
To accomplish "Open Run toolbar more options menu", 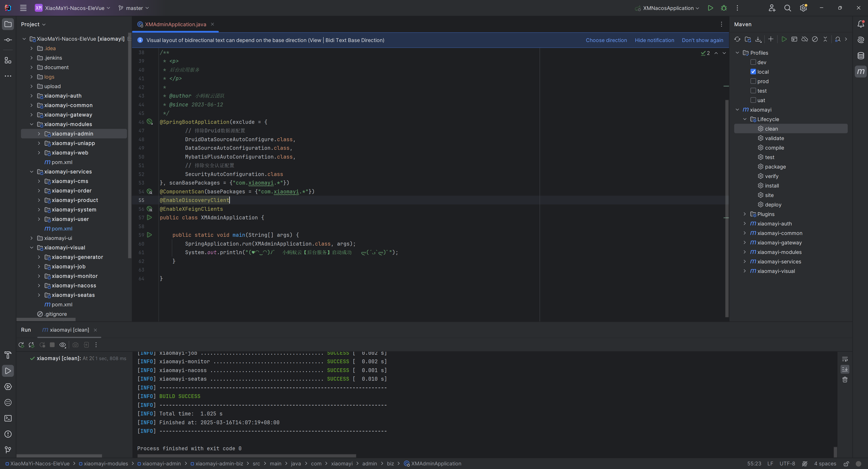I will click(96, 345).
